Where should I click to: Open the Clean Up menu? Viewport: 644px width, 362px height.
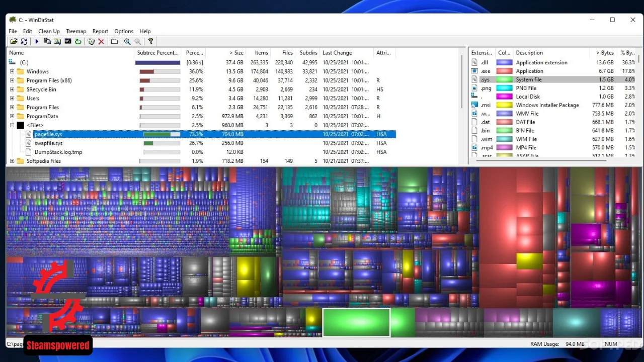(x=49, y=31)
